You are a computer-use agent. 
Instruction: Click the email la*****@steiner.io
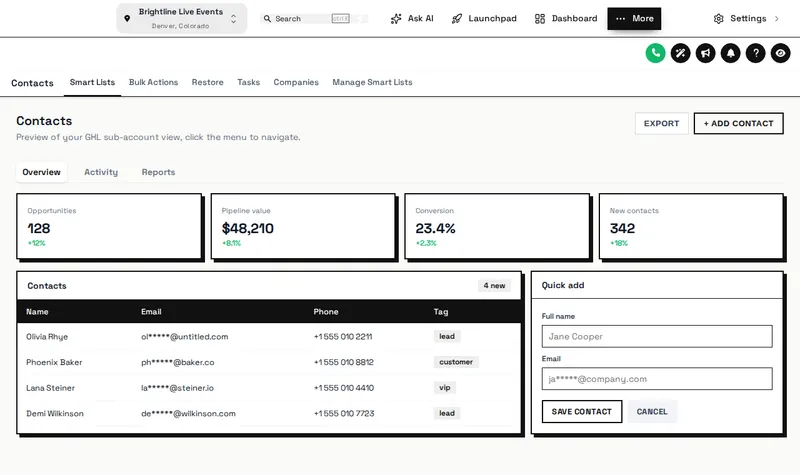click(x=178, y=388)
